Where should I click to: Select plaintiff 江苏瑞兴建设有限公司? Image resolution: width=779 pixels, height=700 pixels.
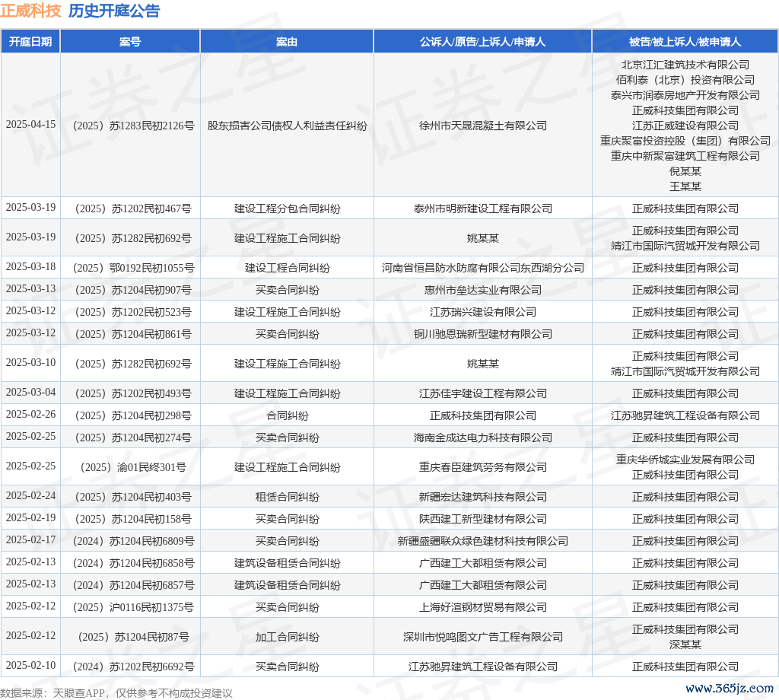click(483, 312)
